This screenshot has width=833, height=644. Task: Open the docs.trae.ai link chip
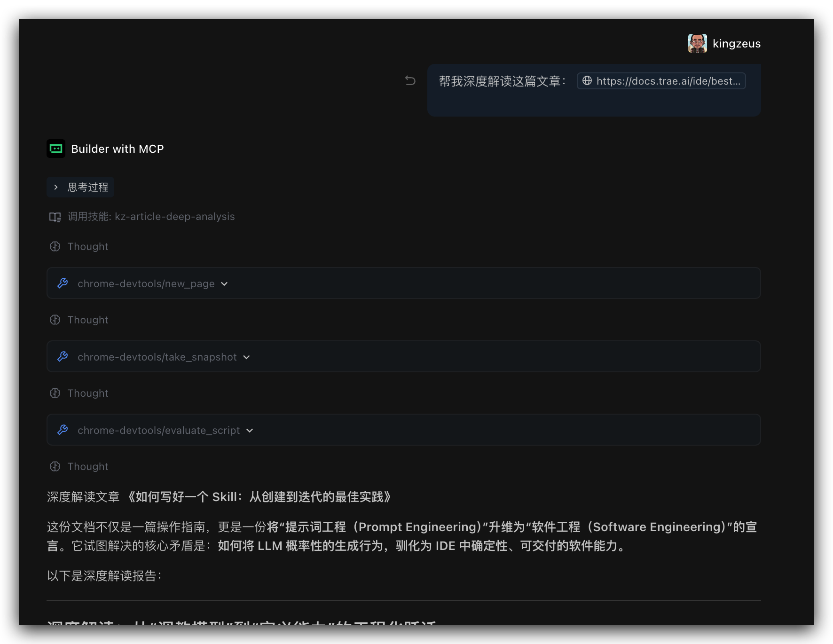click(661, 81)
